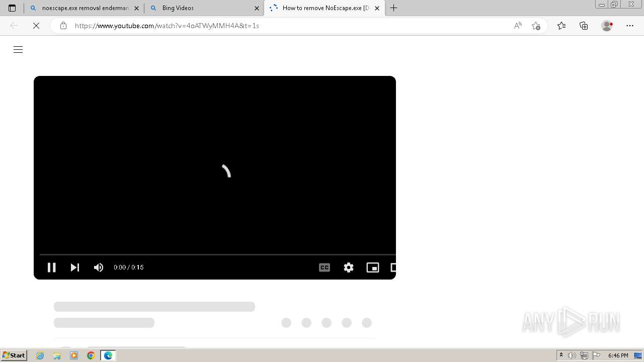Launch Google Chrome from taskbar
644x362 pixels.
pos(91,355)
